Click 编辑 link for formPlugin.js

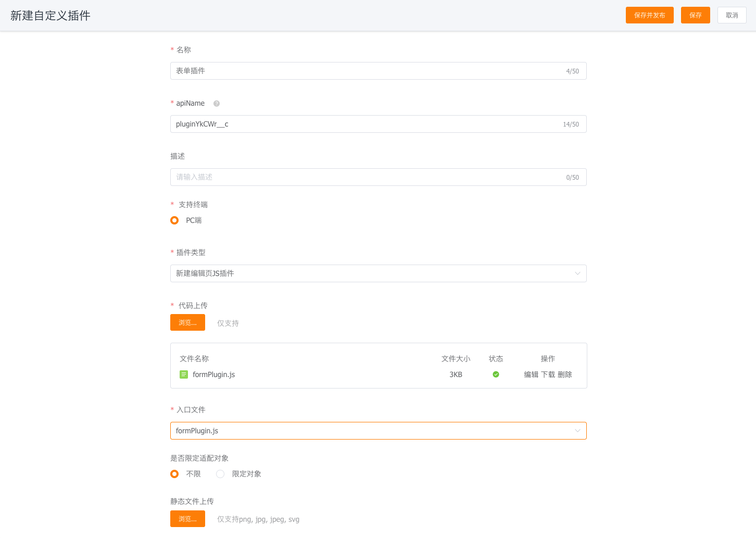click(x=531, y=374)
